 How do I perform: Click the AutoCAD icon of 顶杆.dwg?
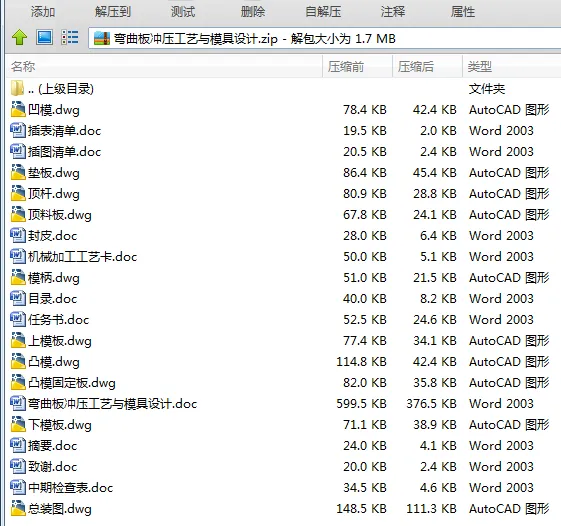18,193
